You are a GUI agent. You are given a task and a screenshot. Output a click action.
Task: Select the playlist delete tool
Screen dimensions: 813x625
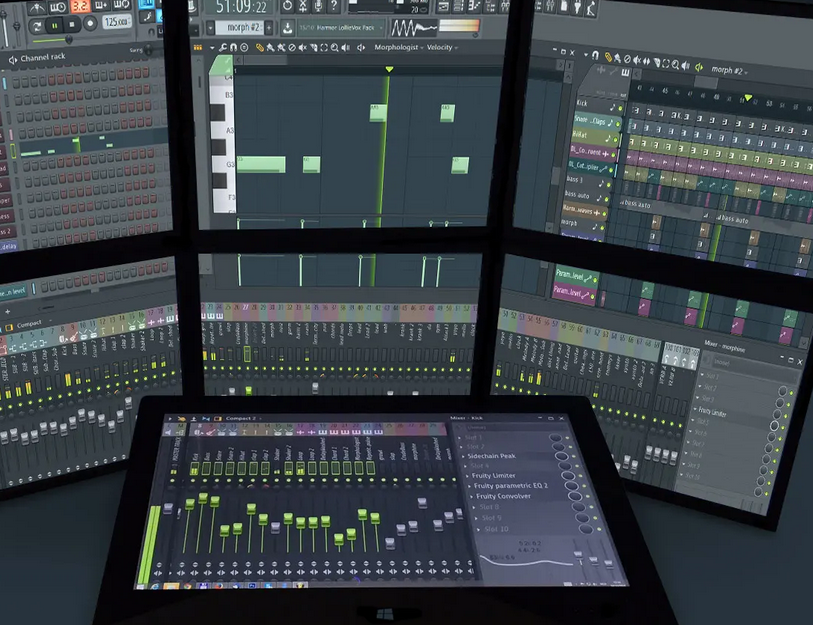[x=627, y=59]
